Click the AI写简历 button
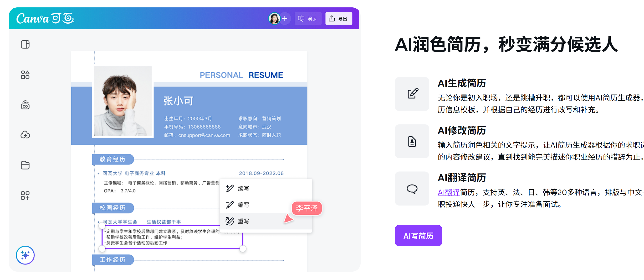 (x=418, y=235)
